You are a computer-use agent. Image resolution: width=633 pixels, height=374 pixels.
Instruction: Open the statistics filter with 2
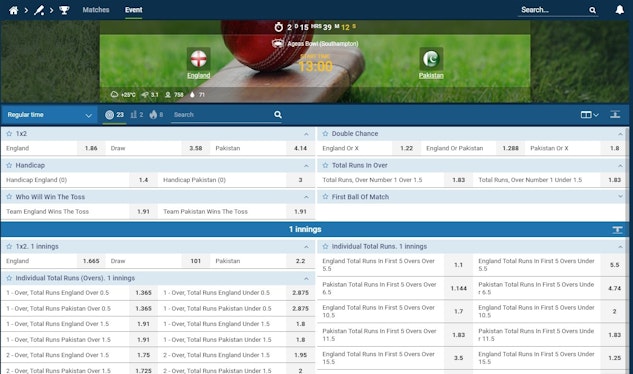pos(137,115)
